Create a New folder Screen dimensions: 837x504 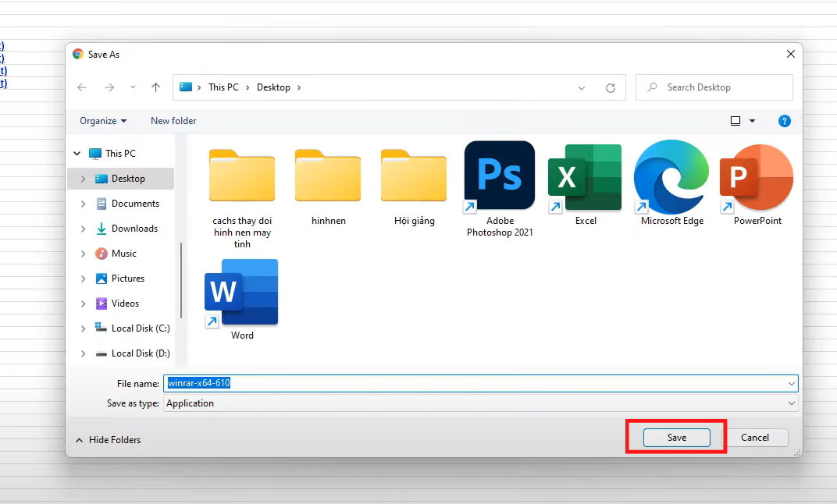coord(173,121)
